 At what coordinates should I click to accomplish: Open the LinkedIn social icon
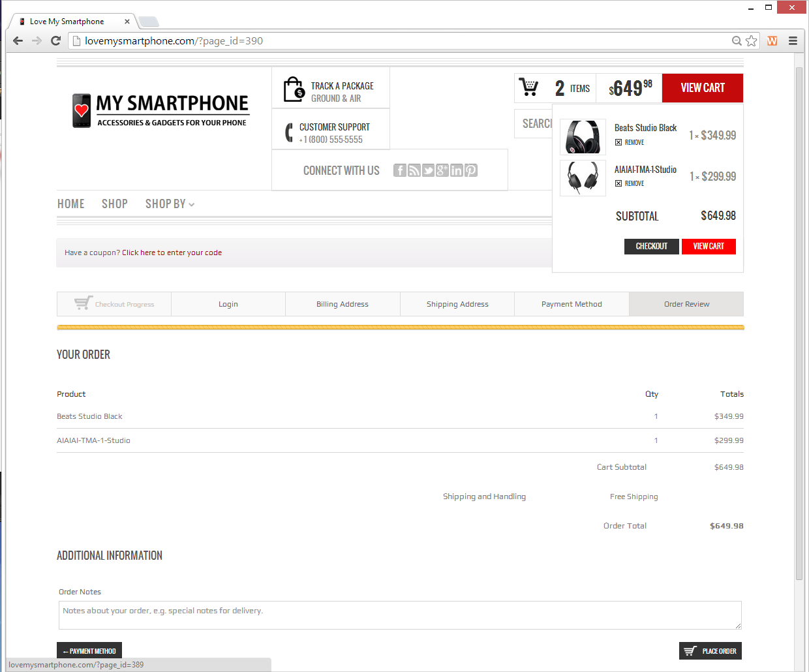[457, 170]
